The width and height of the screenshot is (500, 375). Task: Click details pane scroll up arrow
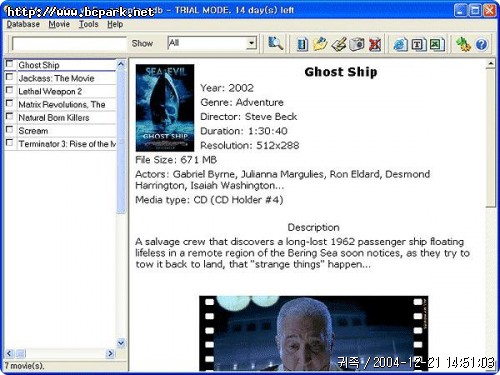point(490,64)
